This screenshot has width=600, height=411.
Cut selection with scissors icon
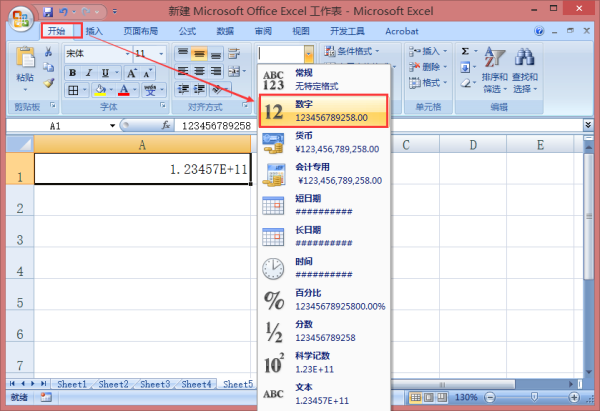[48, 51]
